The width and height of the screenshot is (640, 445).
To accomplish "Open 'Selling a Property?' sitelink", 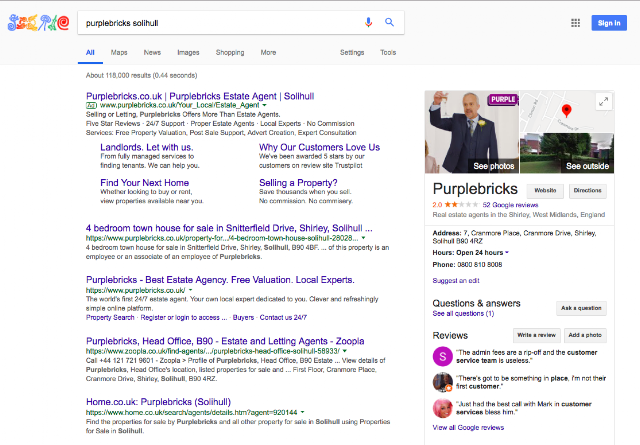I will [x=298, y=183].
